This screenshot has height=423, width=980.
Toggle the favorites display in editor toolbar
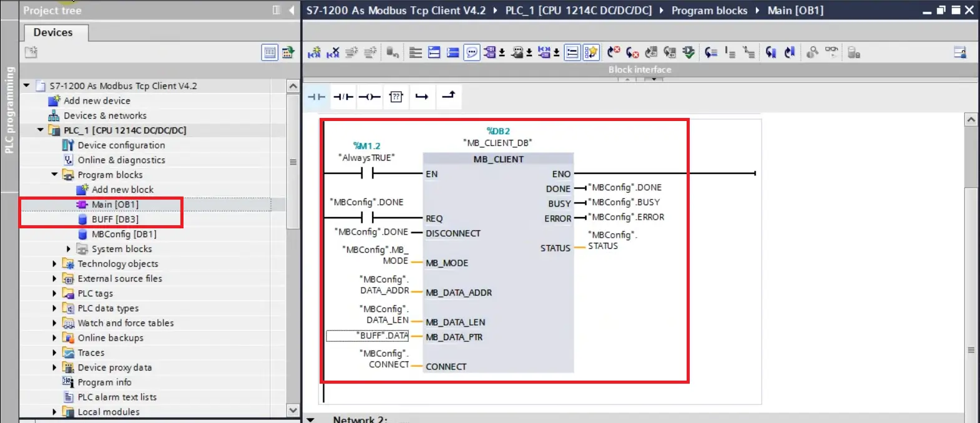pos(591,53)
